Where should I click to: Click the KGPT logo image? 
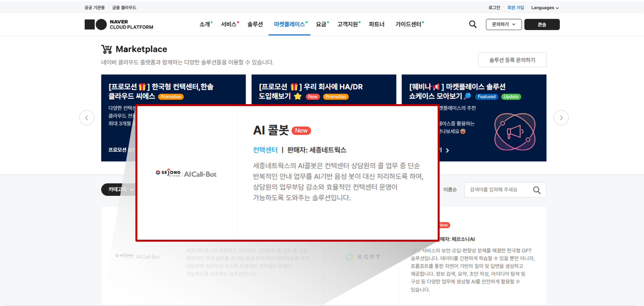363,257
